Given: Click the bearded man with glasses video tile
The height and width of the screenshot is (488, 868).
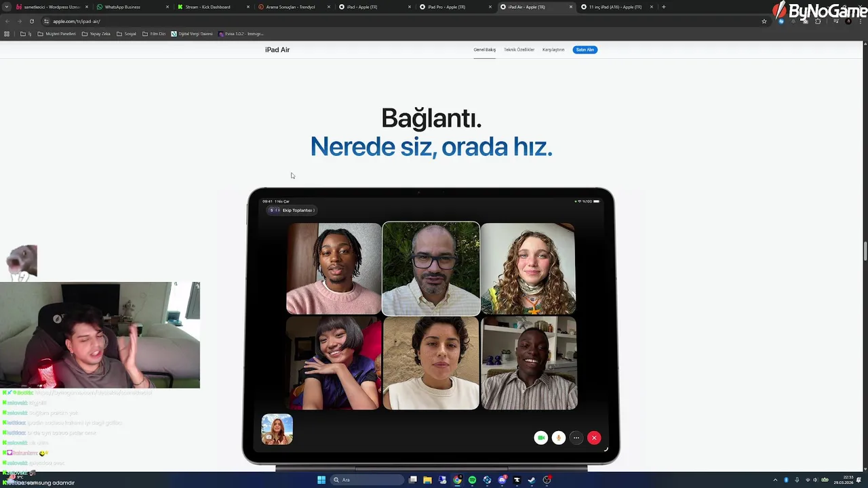Looking at the screenshot, I should click(431, 268).
